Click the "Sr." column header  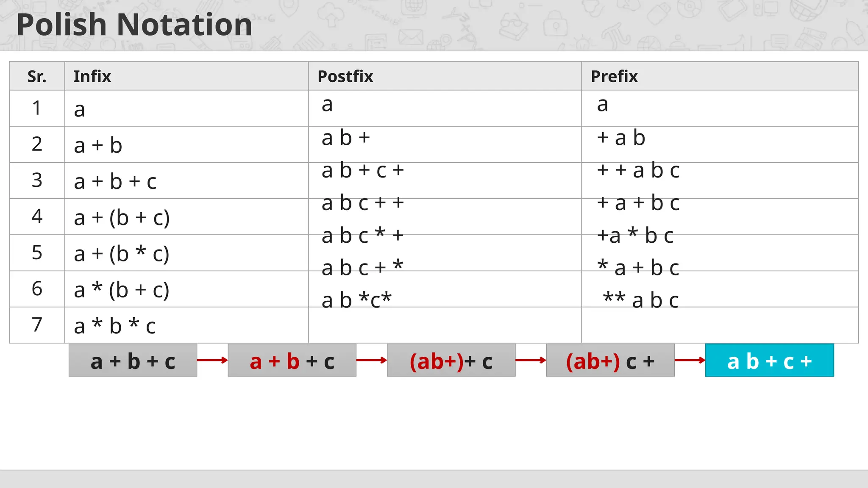point(37,76)
